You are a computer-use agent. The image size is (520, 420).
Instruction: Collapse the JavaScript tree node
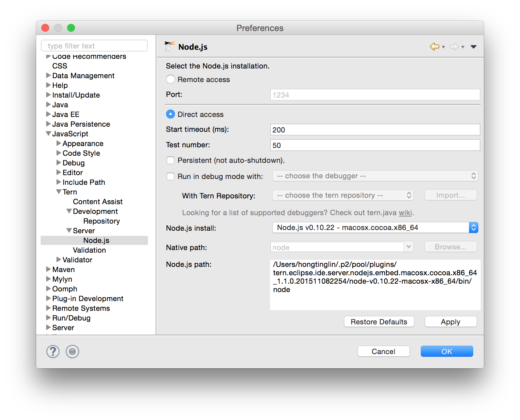[48, 134]
